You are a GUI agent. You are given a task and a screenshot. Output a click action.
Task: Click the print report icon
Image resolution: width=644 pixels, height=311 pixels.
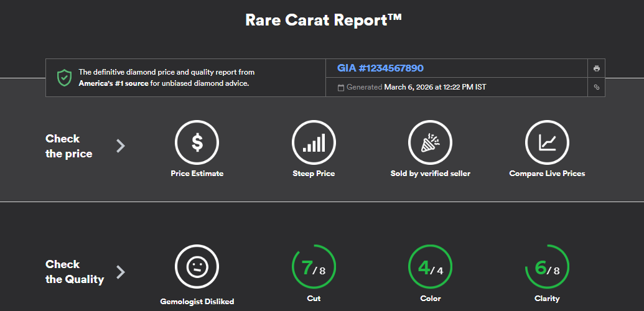click(596, 68)
